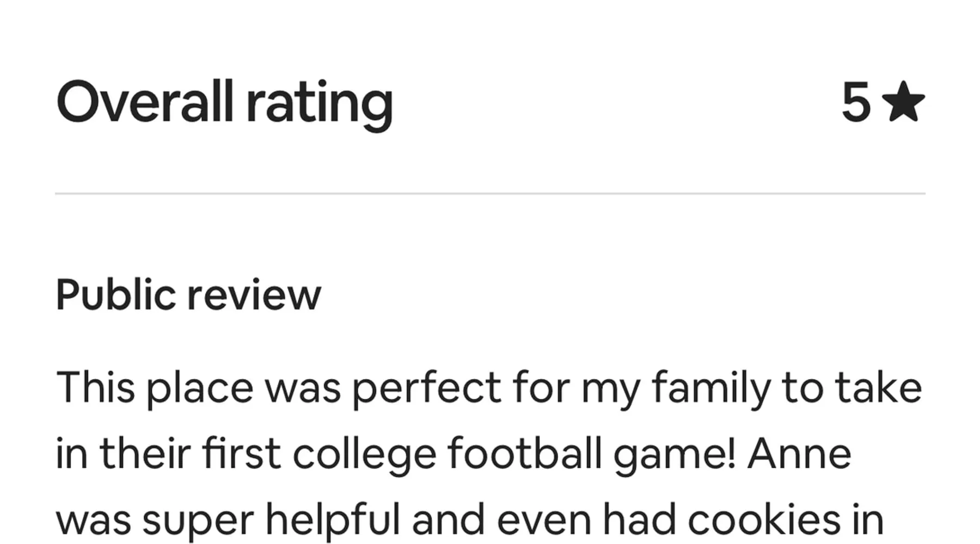This screenshot has width=980, height=544.
Task: Click the word "college" in review text
Action: [364, 454]
